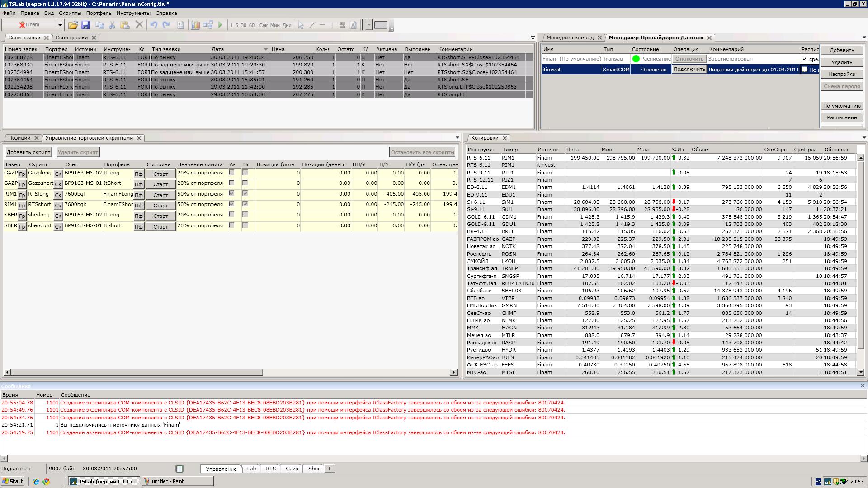
Task: Select the cursor pointer tool
Action: pos(301,25)
